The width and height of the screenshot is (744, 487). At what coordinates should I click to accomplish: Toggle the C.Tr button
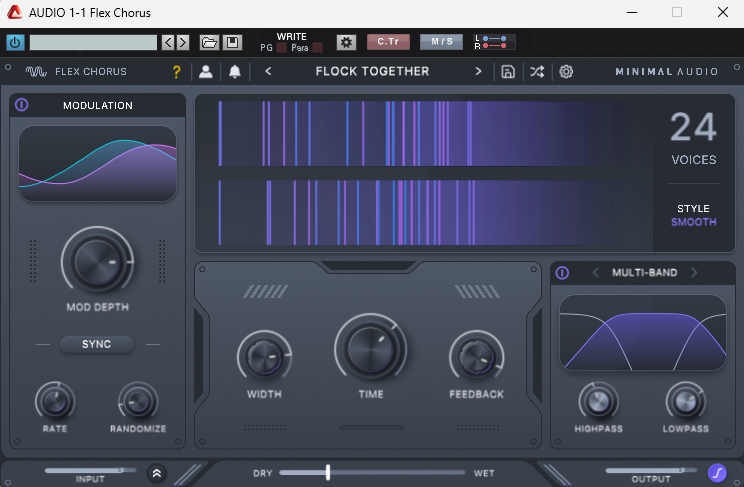click(388, 42)
